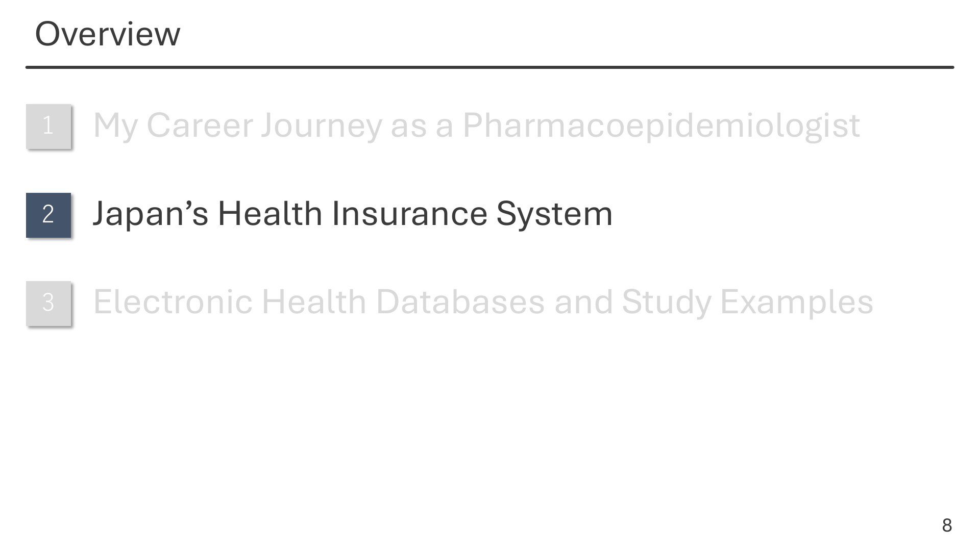Click the word Electronic in item three

(x=173, y=302)
